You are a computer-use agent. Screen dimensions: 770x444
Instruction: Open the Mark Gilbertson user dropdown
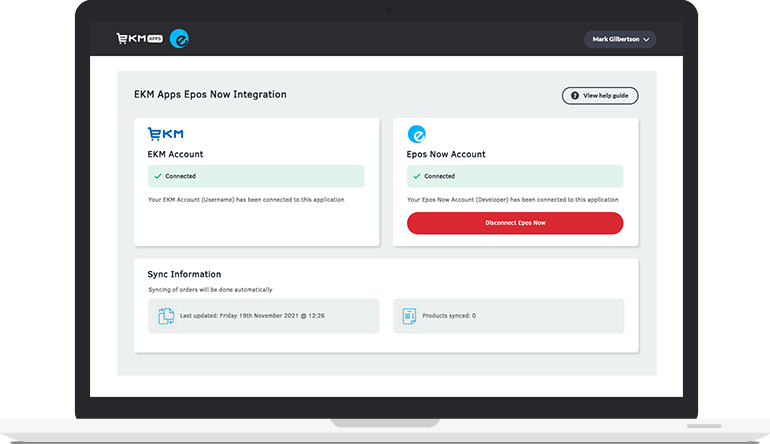(x=620, y=39)
